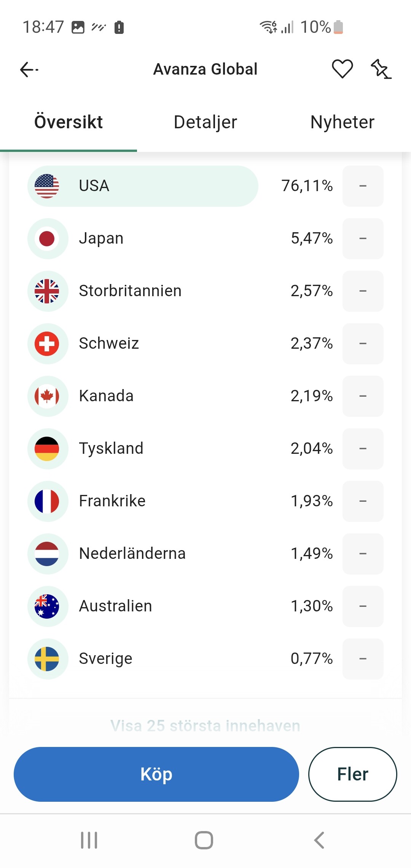Expand the Storbritannien row dash button
Screen dimensions: 411x868
[x=363, y=291]
